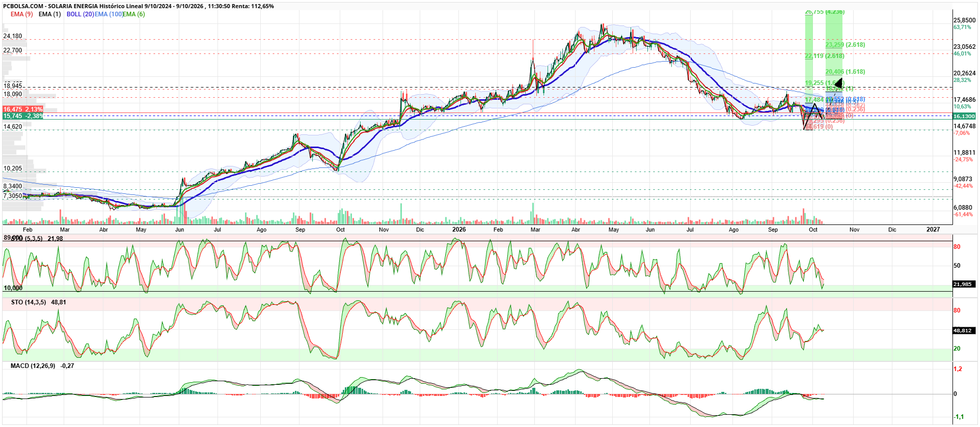Click the 20,406 (1.618) Fibonacci label

(845, 72)
